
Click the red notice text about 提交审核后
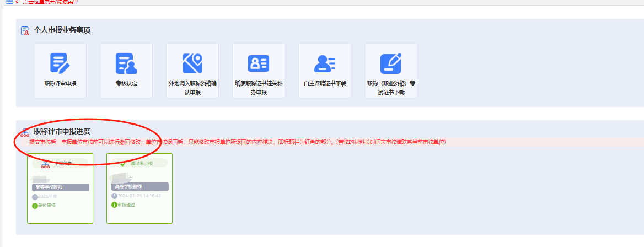pyautogui.click(x=238, y=142)
